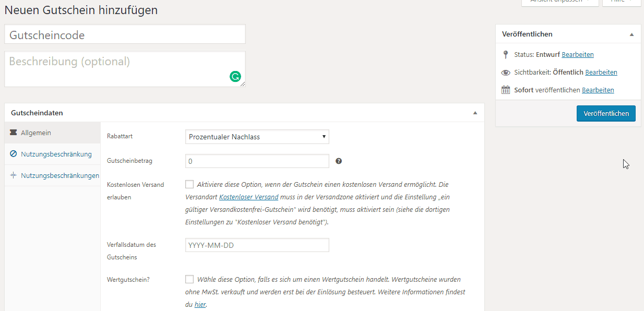644x311 pixels.
Task: Collapse the Veröffentlichen panel
Action: (631, 33)
